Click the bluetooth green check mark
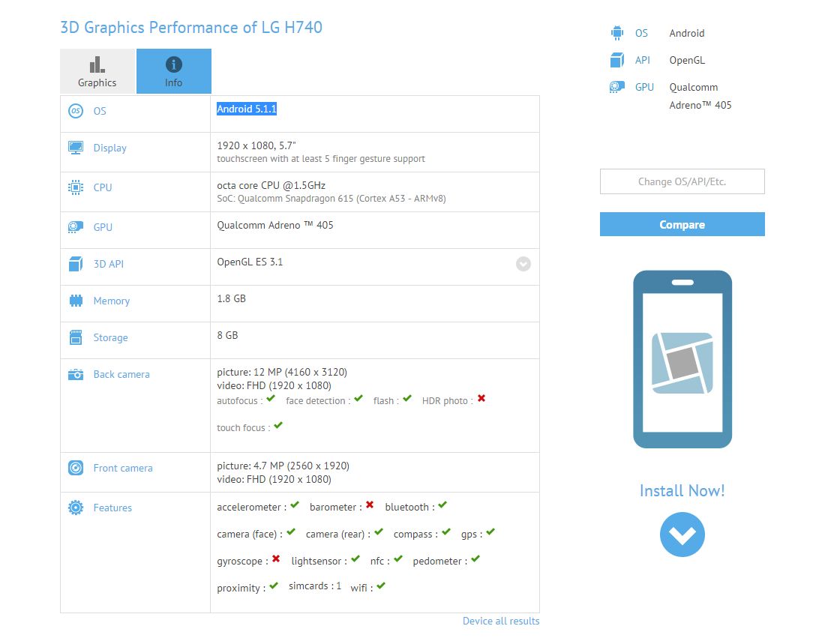This screenshot has height=641, width=840. click(x=442, y=505)
